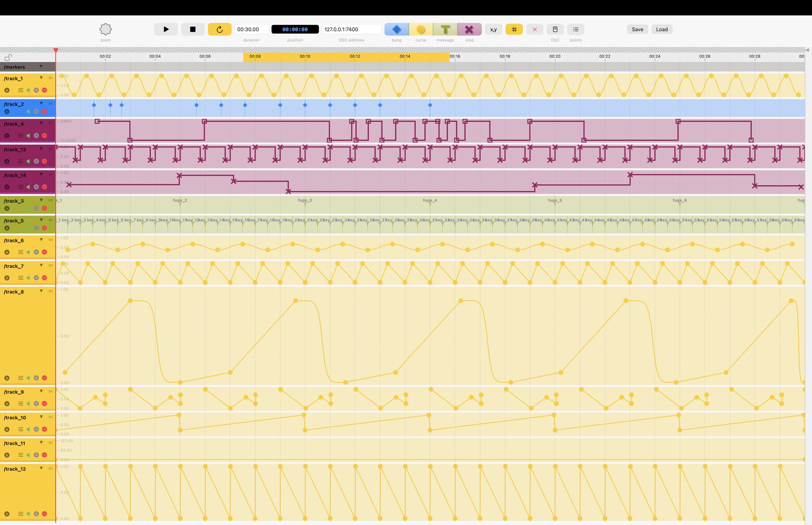Open the OSC settings icon
Screen dimensions: 812x525
coord(555,29)
